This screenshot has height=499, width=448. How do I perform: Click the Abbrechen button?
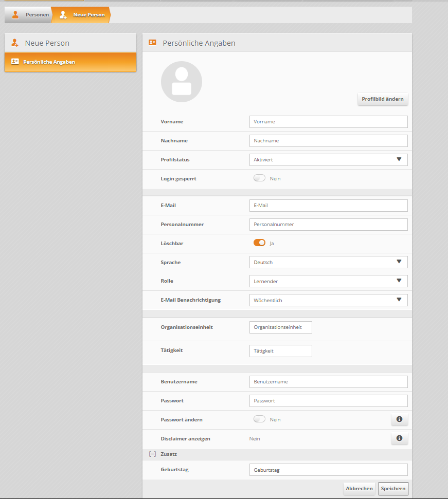click(359, 489)
